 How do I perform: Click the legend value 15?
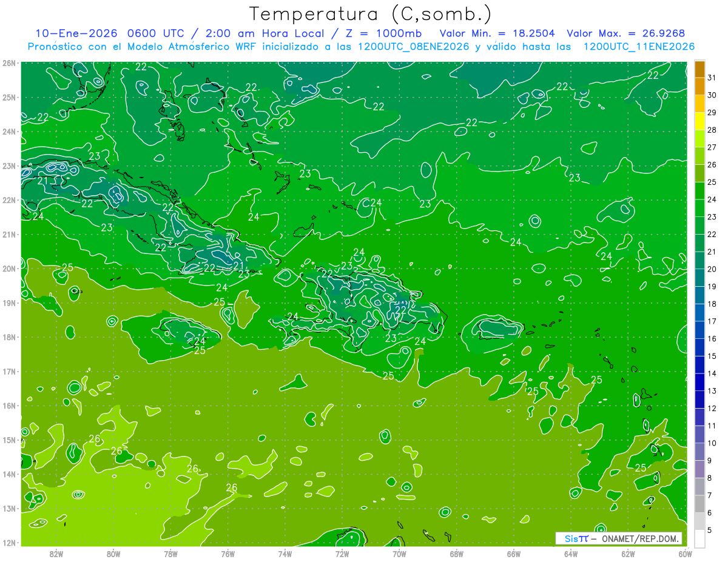pos(712,356)
